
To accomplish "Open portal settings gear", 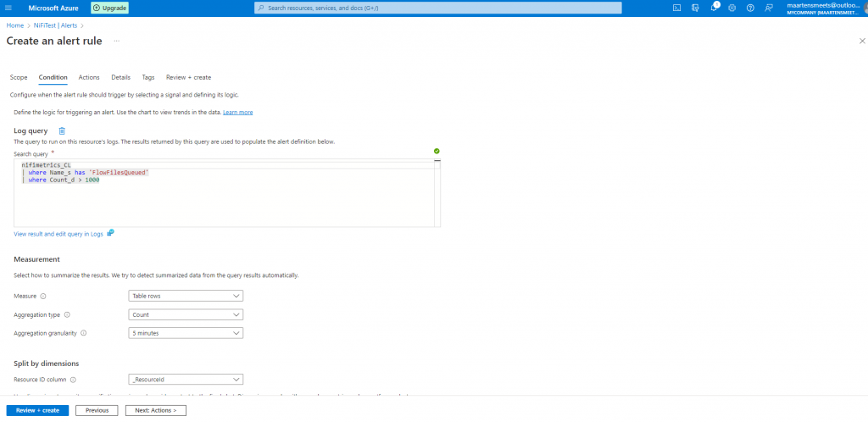I will [x=732, y=8].
